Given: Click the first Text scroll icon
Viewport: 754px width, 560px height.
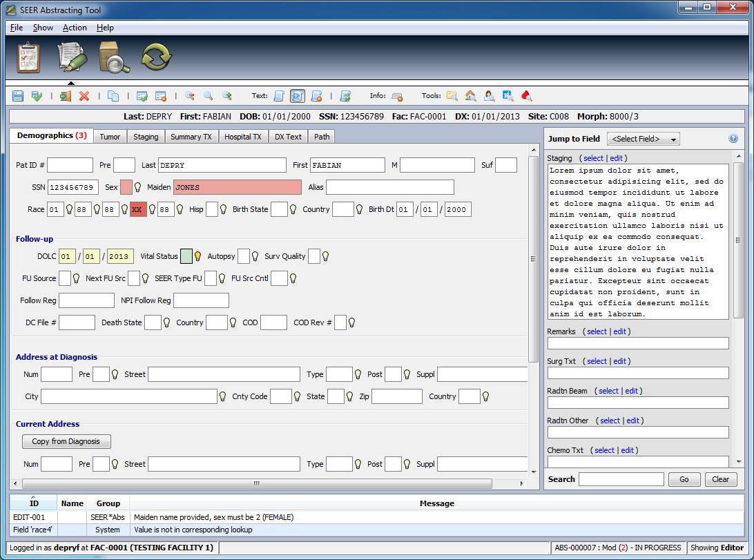Looking at the screenshot, I should click(x=279, y=96).
